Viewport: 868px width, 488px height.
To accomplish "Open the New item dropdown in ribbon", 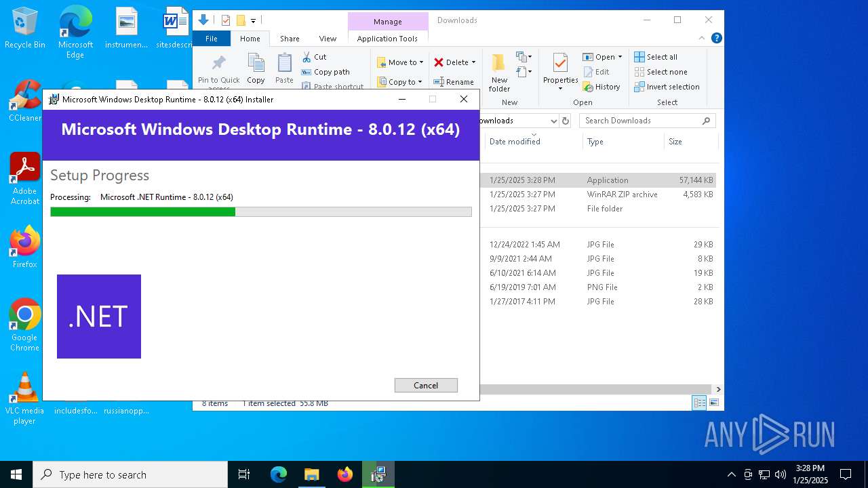I will pyautogui.click(x=524, y=57).
